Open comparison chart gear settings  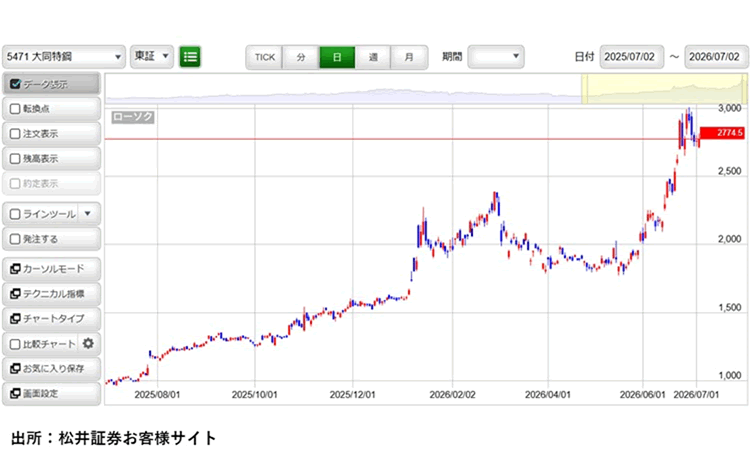click(88, 343)
